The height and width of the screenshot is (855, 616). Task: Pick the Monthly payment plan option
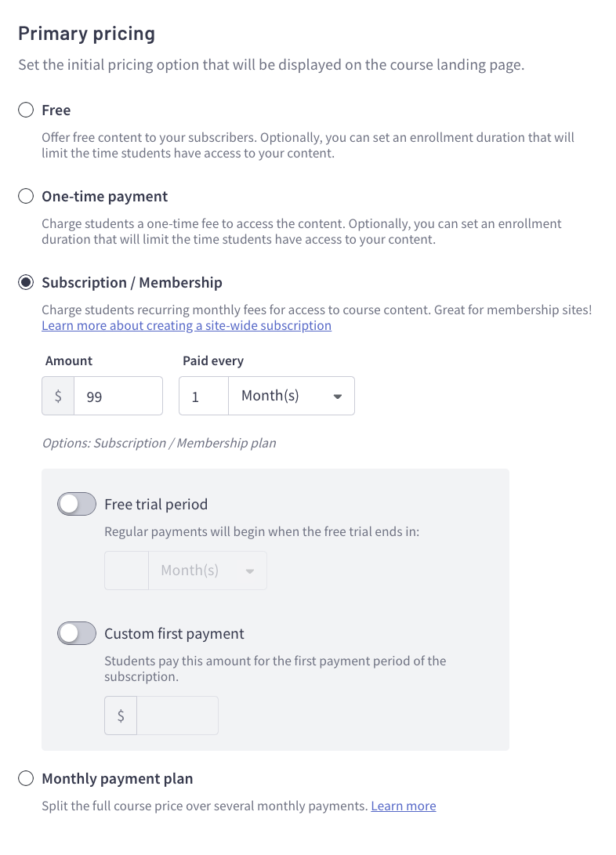[x=26, y=778]
